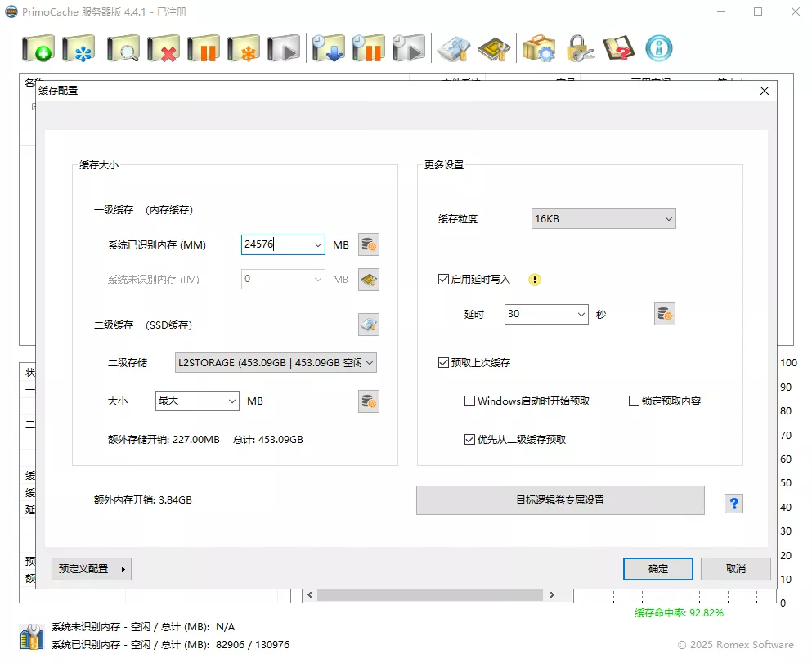This screenshot has height=663, width=812.
Task: Uncheck 优先从二级缓存预取 option
Action: (x=472, y=440)
